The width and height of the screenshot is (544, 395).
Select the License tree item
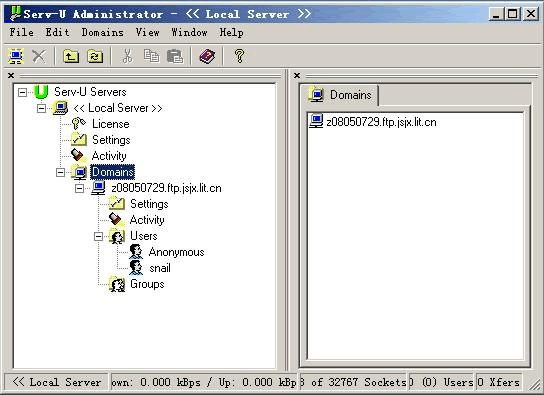point(111,124)
